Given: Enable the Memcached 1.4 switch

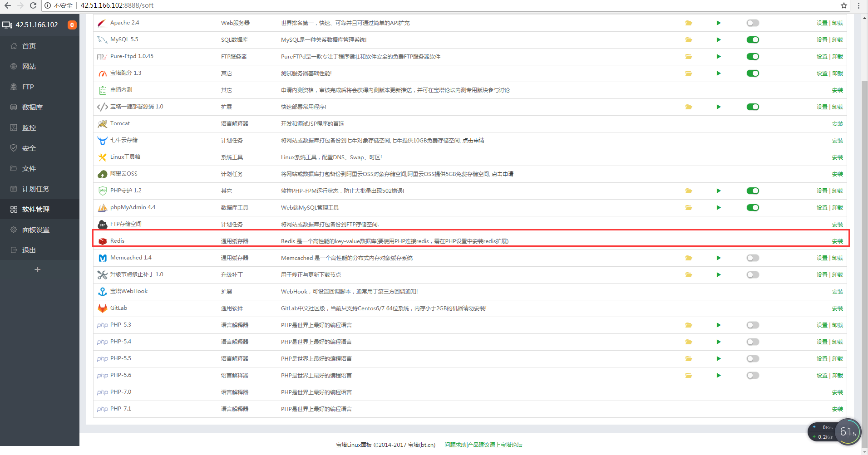Looking at the screenshot, I should click(753, 258).
